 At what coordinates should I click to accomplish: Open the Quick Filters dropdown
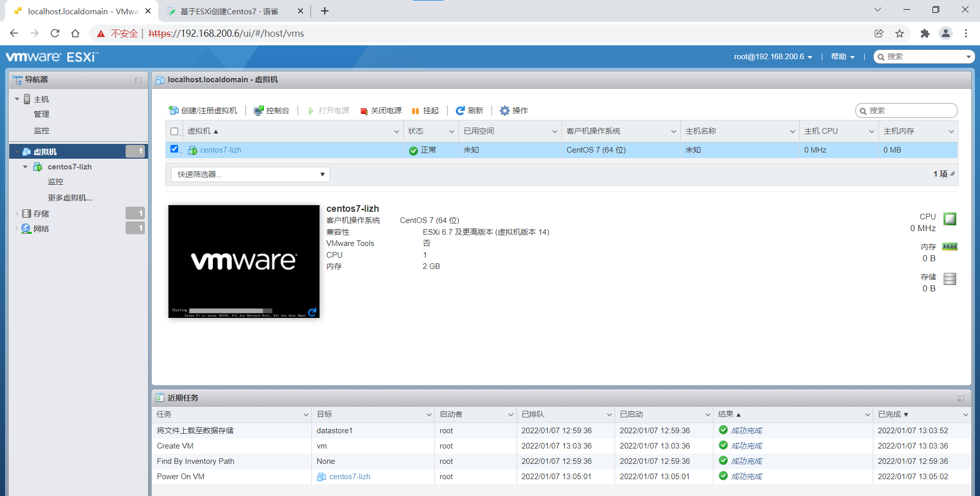pos(250,175)
